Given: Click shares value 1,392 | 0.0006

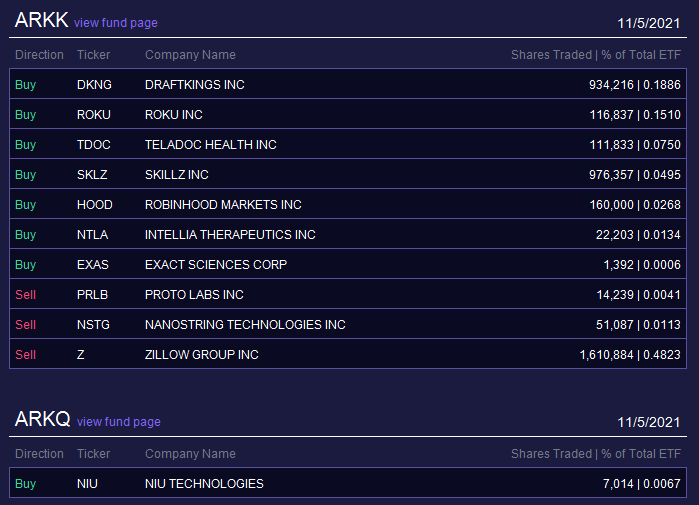Looking at the screenshot, I should coord(642,264).
